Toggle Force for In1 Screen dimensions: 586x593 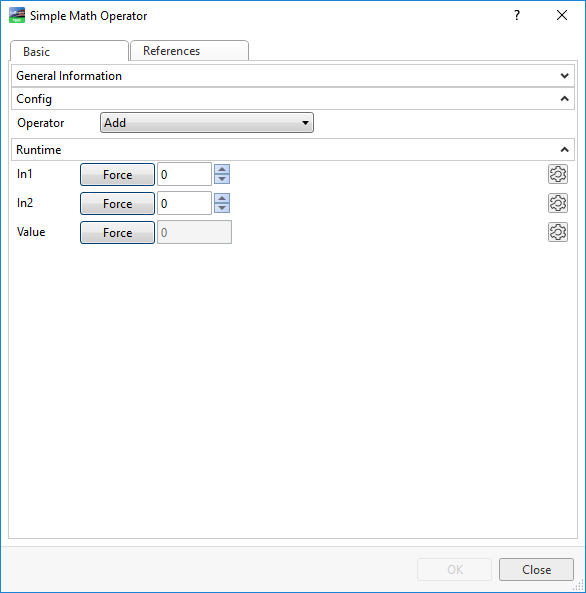(x=117, y=174)
